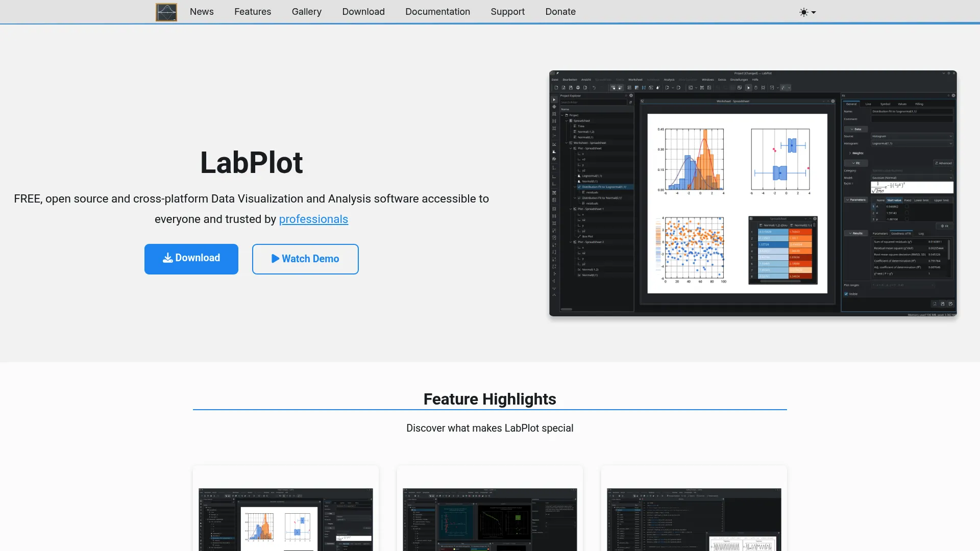Screen dimensions: 980x551
Task: Open the Download nav link
Action: pos(363,12)
